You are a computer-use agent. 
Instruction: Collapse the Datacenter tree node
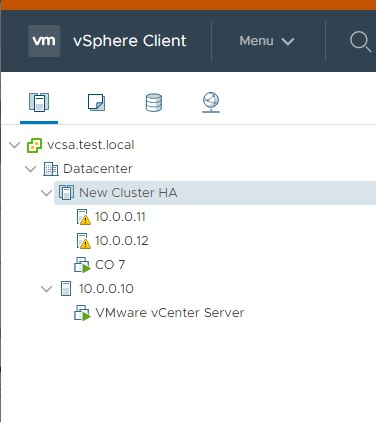pos(30,169)
